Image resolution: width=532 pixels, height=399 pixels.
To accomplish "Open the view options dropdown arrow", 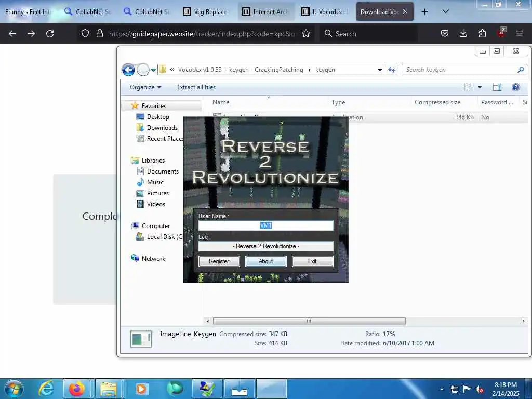I will (x=480, y=87).
